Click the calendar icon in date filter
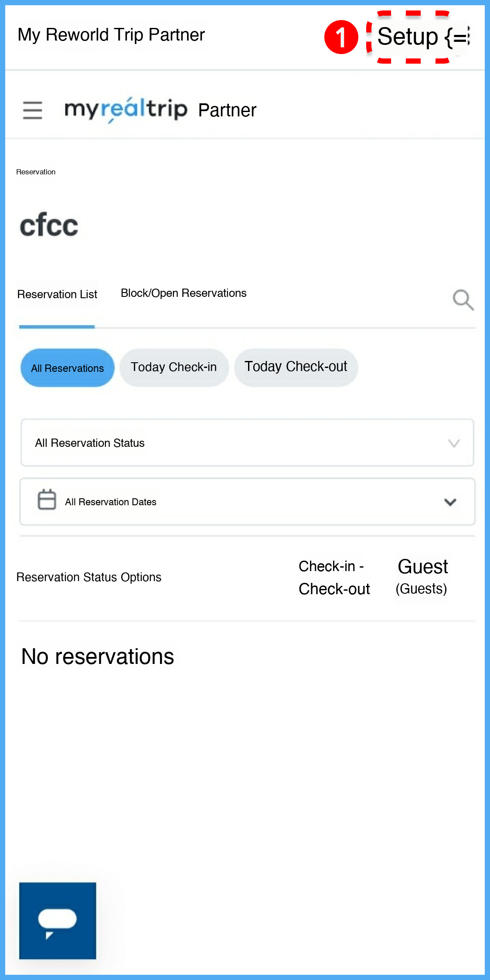The width and height of the screenshot is (490, 980). (47, 500)
